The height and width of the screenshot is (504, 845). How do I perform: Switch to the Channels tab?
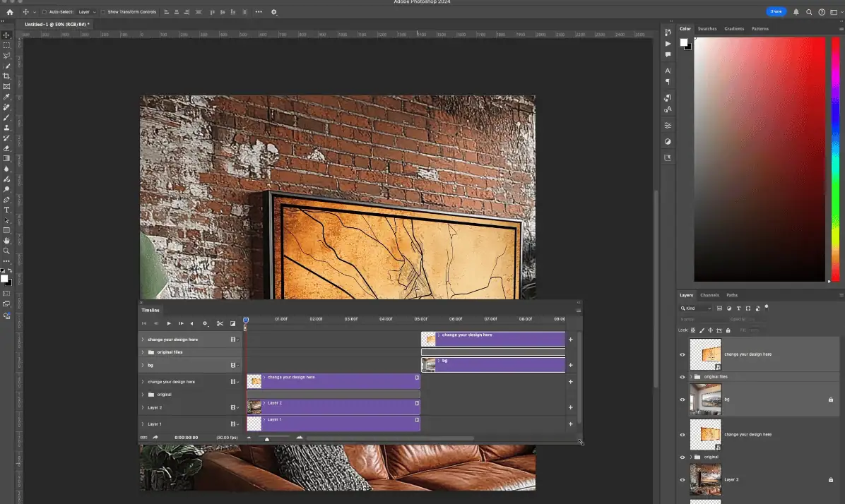(x=709, y=295)
